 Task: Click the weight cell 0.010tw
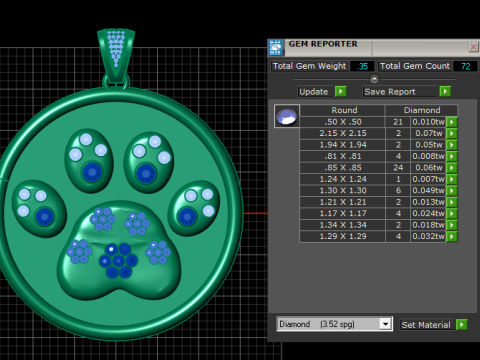coord(429,122)
